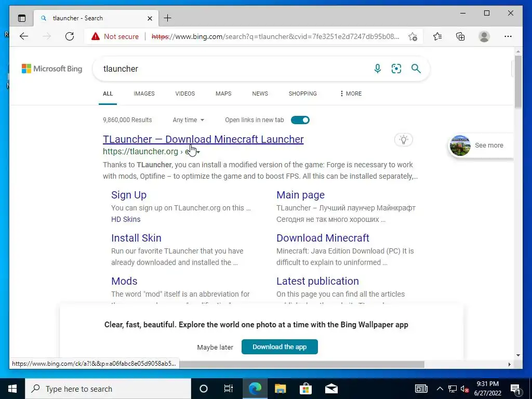This screenshot has height=399, width=532.
Task: Open Task View on the taskbar
Action: pos(229,389)
